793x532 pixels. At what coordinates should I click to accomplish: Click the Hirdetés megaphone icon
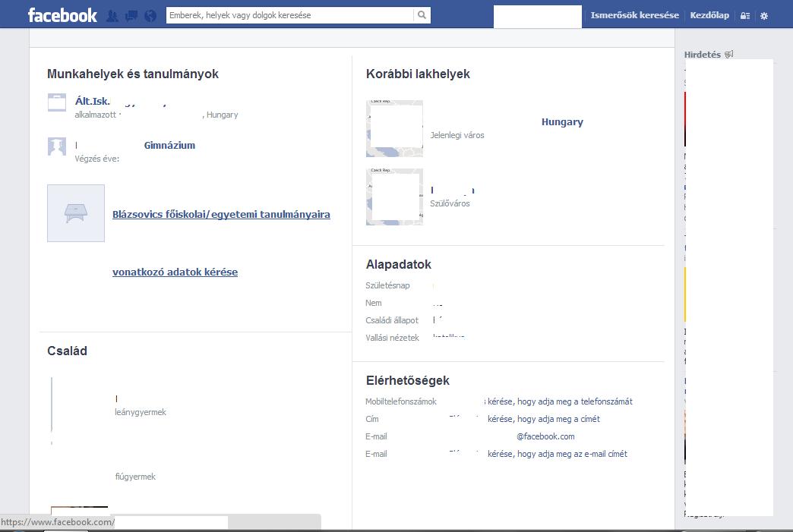728,54
